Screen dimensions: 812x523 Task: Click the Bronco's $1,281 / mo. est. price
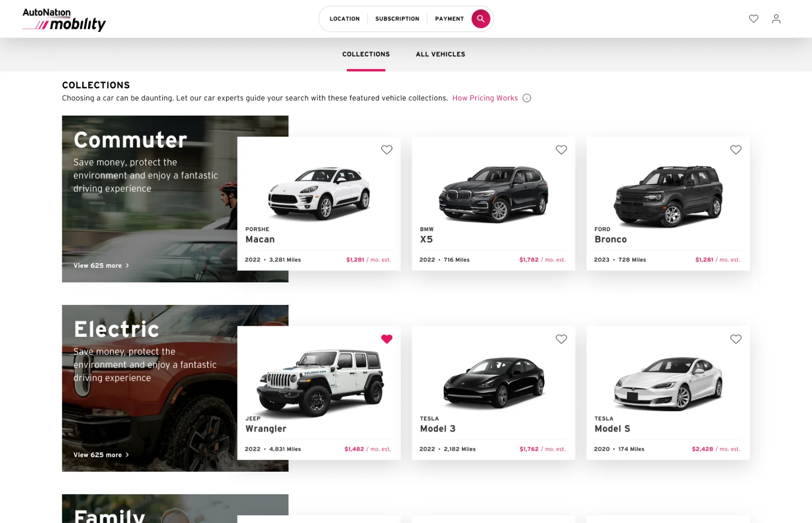(717, 260)
